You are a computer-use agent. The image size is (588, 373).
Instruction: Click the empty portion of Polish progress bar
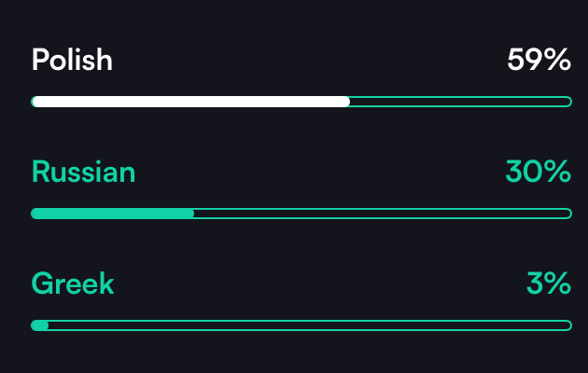pyautogui.click(x=459, y=102)
